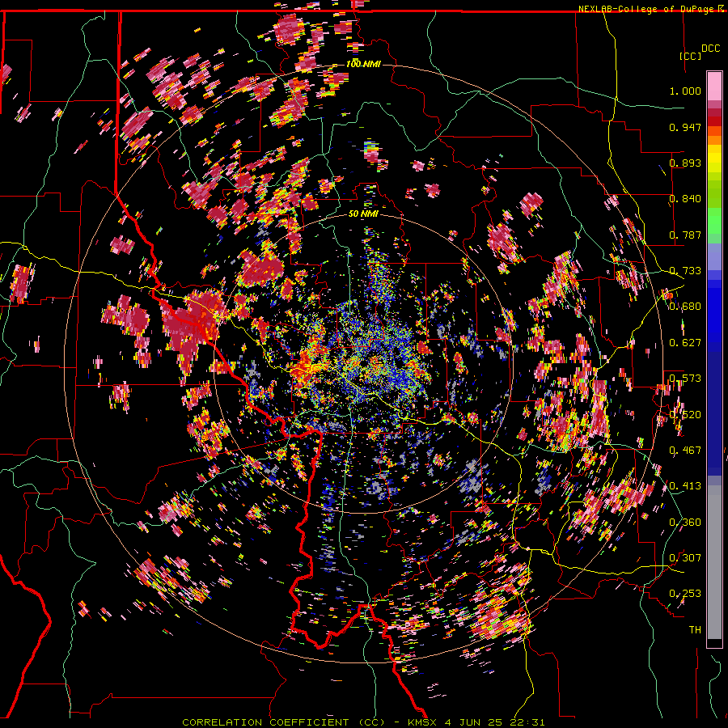
Task: Pick the bright green color bar segment
Action: click(714, 221)
